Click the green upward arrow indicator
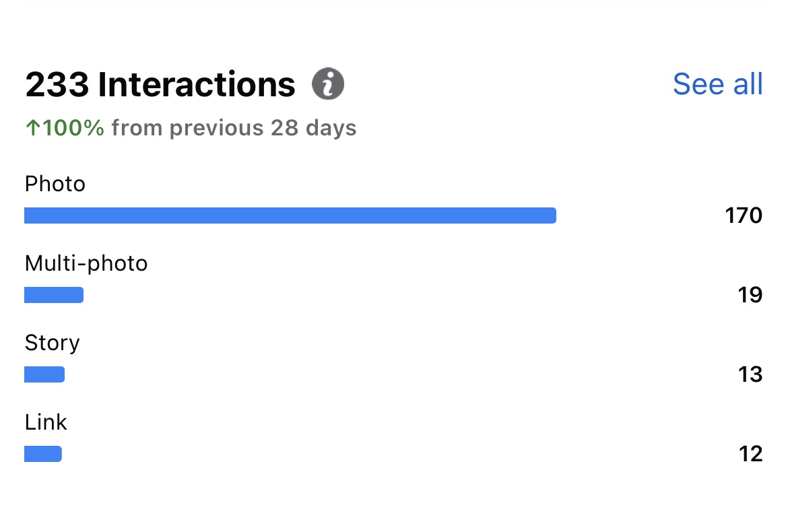Screen dimensions: 788x532 pos(32,128)
